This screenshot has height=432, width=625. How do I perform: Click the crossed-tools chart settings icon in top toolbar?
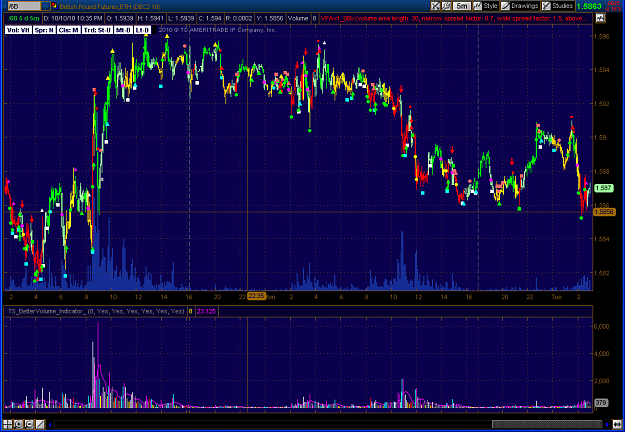click(x=435, y=6)
